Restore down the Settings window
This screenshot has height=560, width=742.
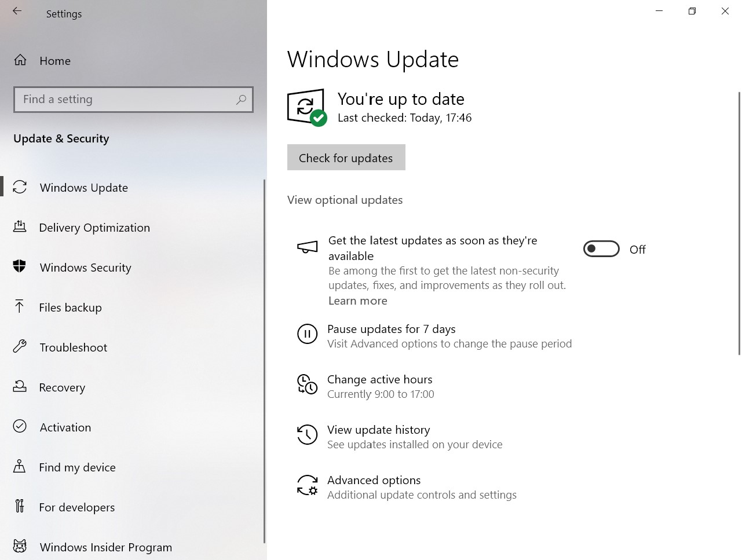point(692,11)
